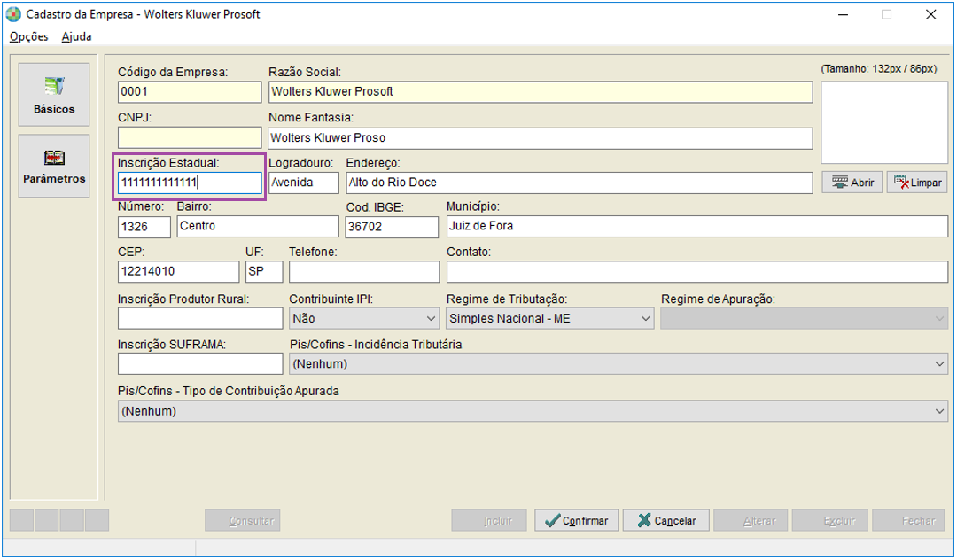Open the Ajuda menu
957x560 pixels.
coord(76,37)
